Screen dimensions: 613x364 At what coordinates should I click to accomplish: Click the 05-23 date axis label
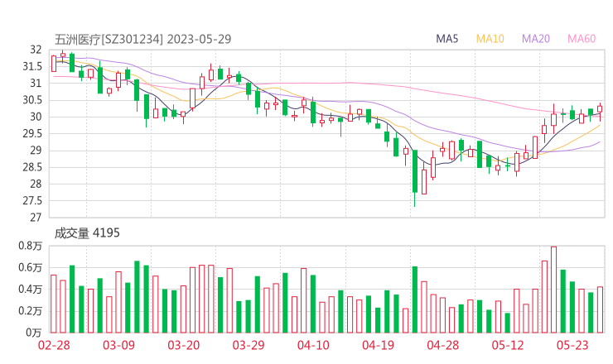point(572,345)
